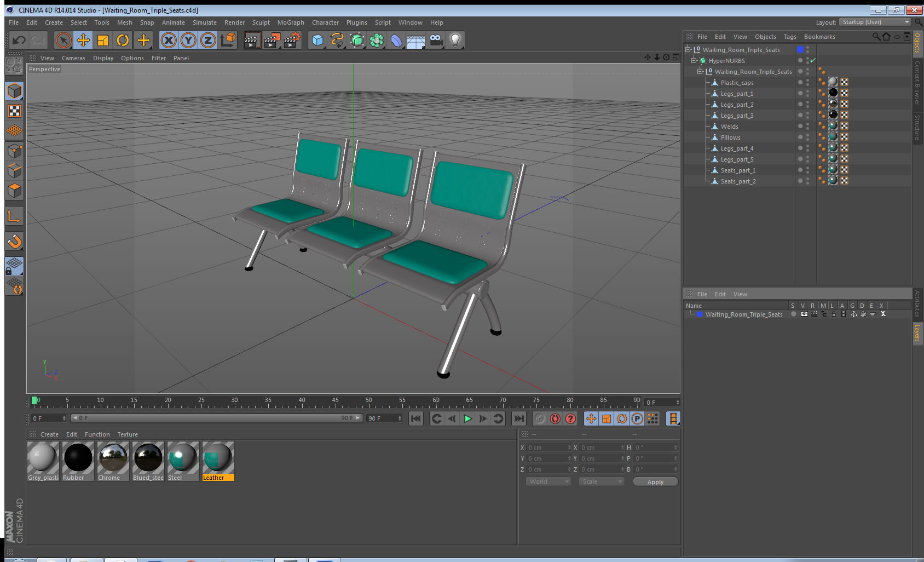Toggle the solo icon in Waiting_Room_Triple_Seats layer row

[794, 314]
